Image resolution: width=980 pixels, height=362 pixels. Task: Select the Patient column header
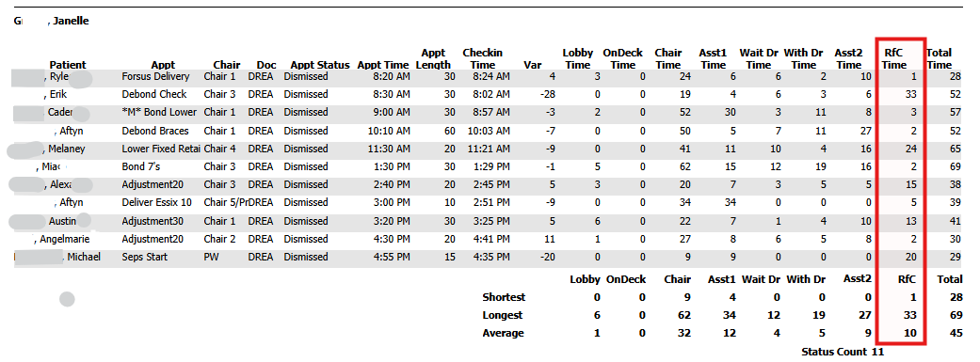tap(68, 65)
